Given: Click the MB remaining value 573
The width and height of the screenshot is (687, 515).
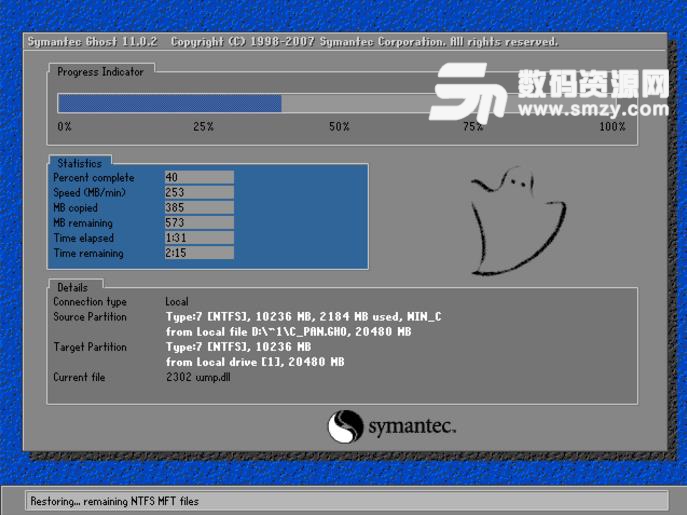Looking at the screenshot, I should (x=199, y=223).
